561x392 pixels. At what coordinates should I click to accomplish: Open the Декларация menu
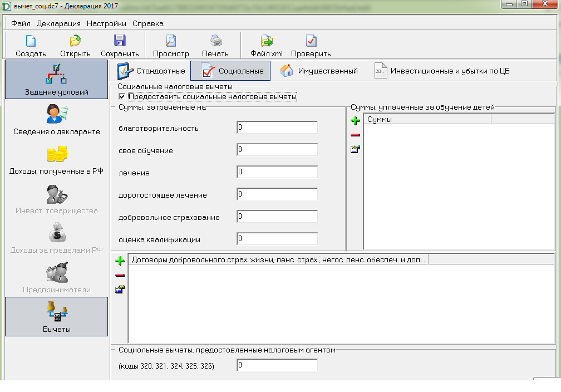[x=58, y=23]
